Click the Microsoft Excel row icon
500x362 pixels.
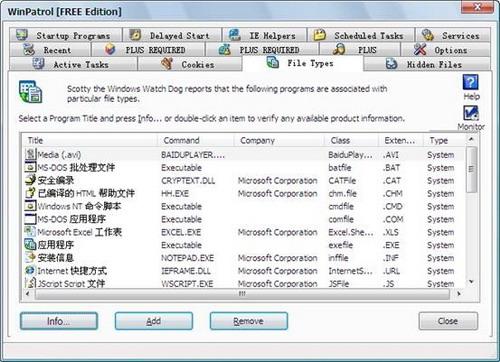pos(31,231)
